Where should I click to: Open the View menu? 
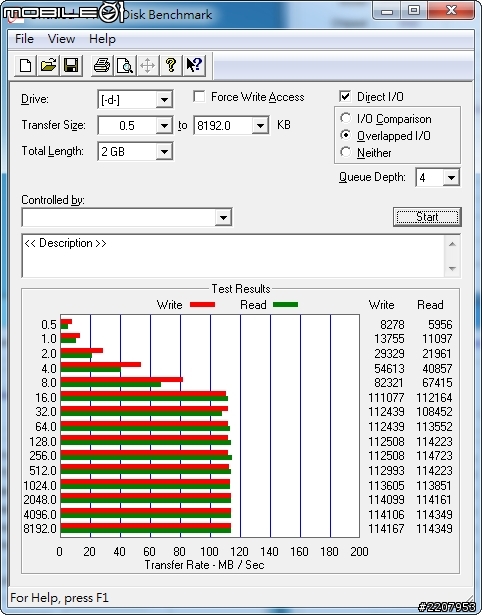(x=61, y=39)
